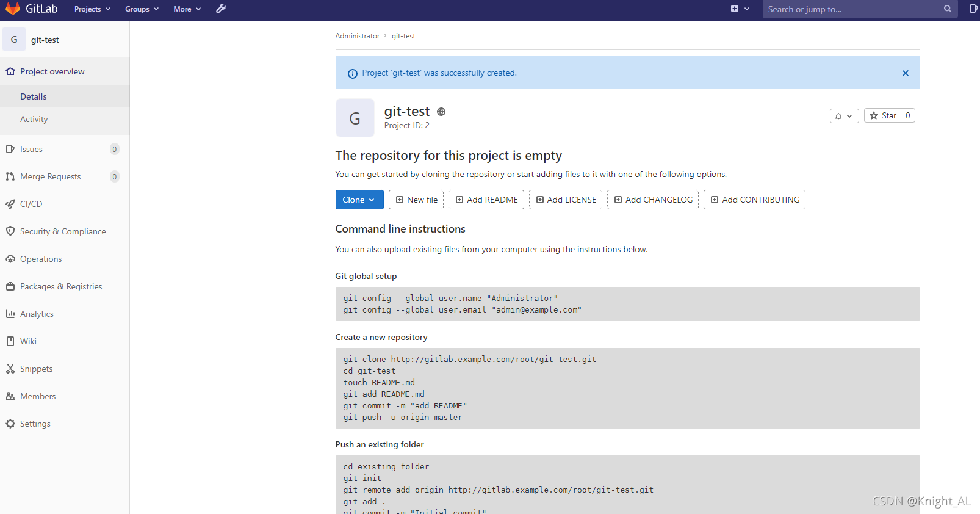Click the Add CHANGELOG button
The image size is (980, 514).
(653, 200)
